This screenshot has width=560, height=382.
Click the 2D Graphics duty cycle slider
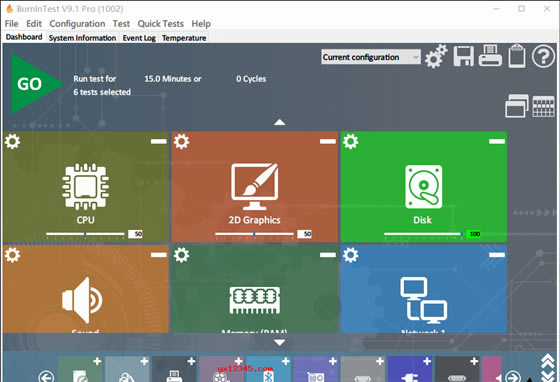coord(254,234)
